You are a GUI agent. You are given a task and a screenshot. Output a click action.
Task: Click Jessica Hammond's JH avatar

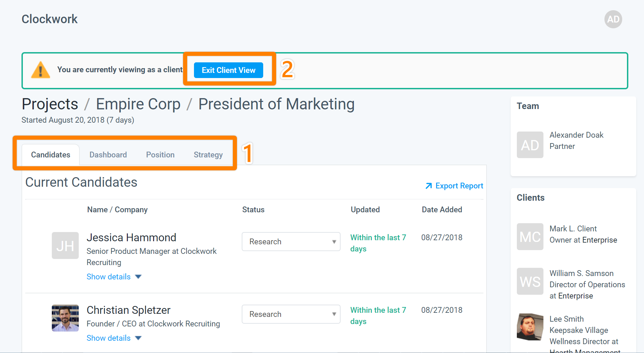tap(65, 245)
